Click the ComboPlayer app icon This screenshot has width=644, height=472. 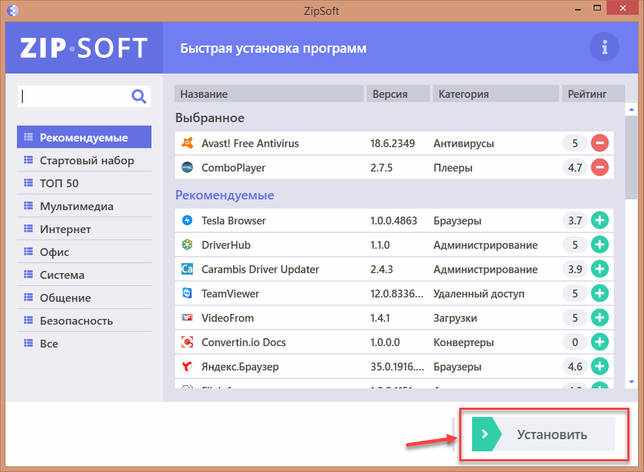click(187, 167)
